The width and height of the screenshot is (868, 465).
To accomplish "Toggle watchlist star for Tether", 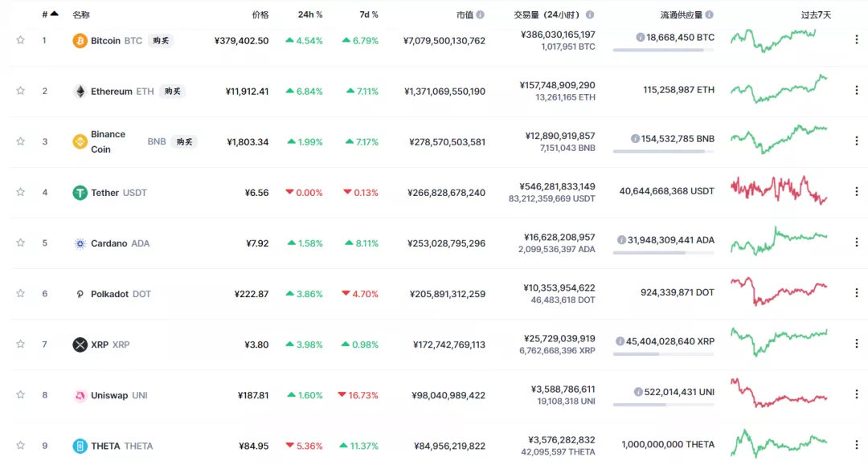I will pos(20,193).
